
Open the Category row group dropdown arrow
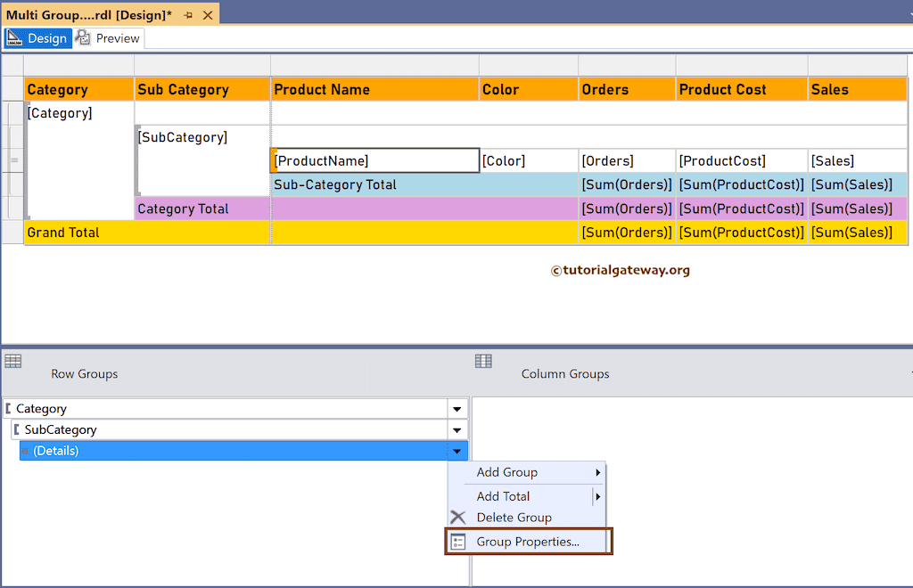[x=456, y=409]
